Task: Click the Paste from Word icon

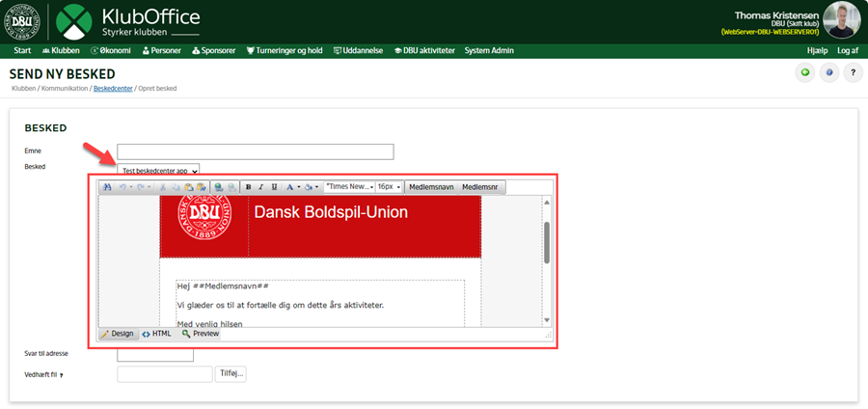Action: (201, 187)
